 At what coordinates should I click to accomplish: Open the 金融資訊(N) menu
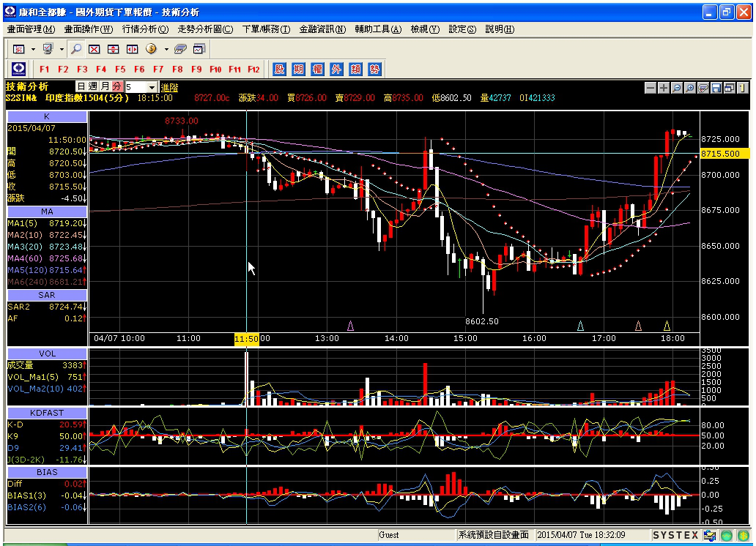(x=322, y=29)
